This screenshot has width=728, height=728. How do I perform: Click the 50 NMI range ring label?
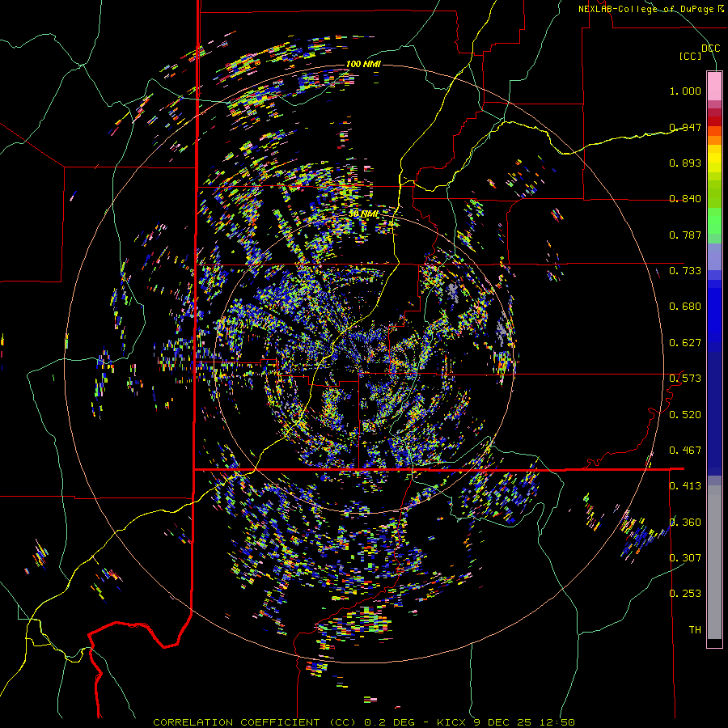point(363,214)
